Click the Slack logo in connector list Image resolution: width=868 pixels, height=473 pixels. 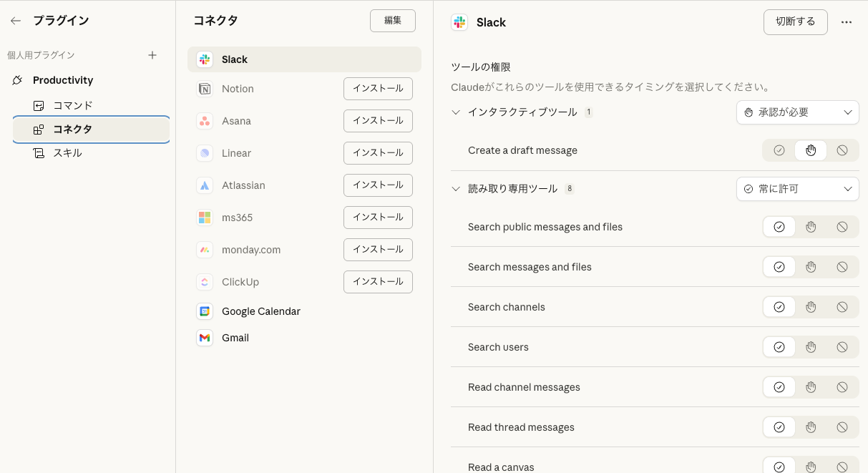pos(205,59)
